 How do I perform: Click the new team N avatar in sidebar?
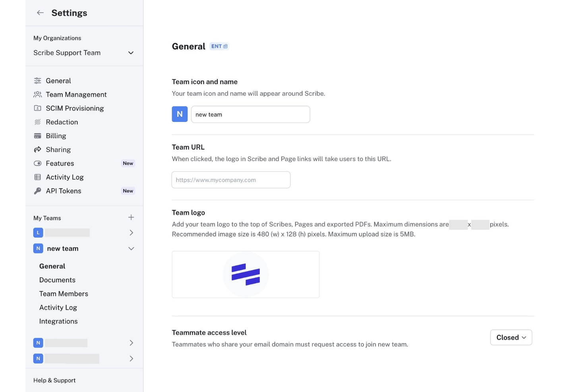coord(38,249)
